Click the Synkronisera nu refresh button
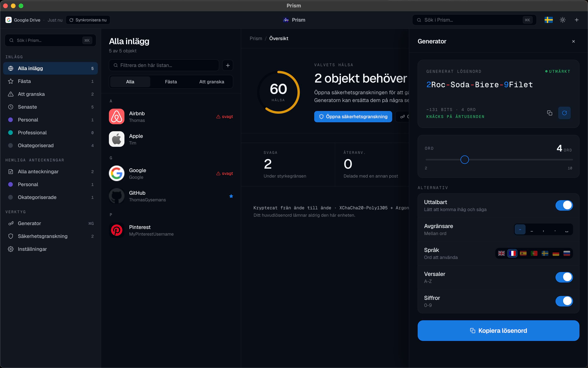Screen dimensions: 588x368 pyautogui.click(x=88, y=20)
